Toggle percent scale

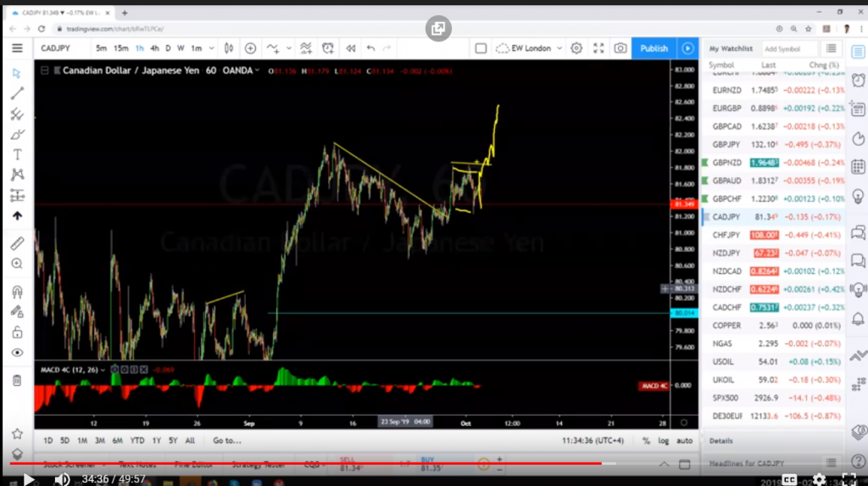click(645, 440)
